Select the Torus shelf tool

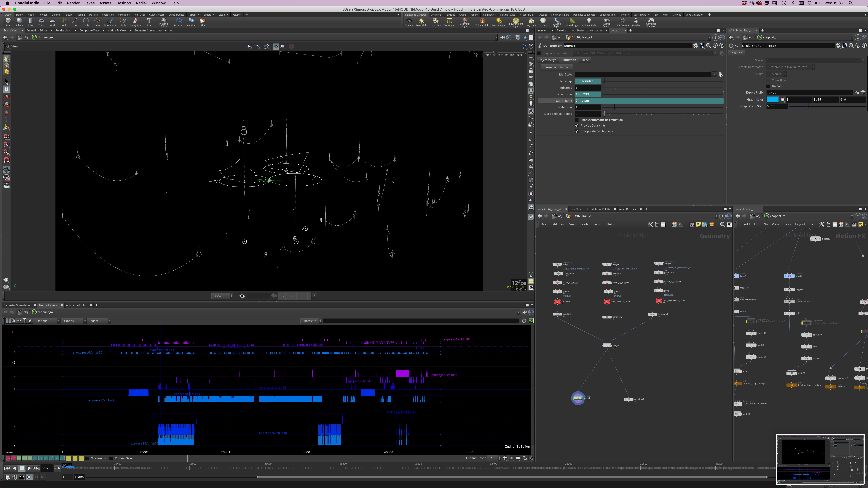(x=42, y=22)
